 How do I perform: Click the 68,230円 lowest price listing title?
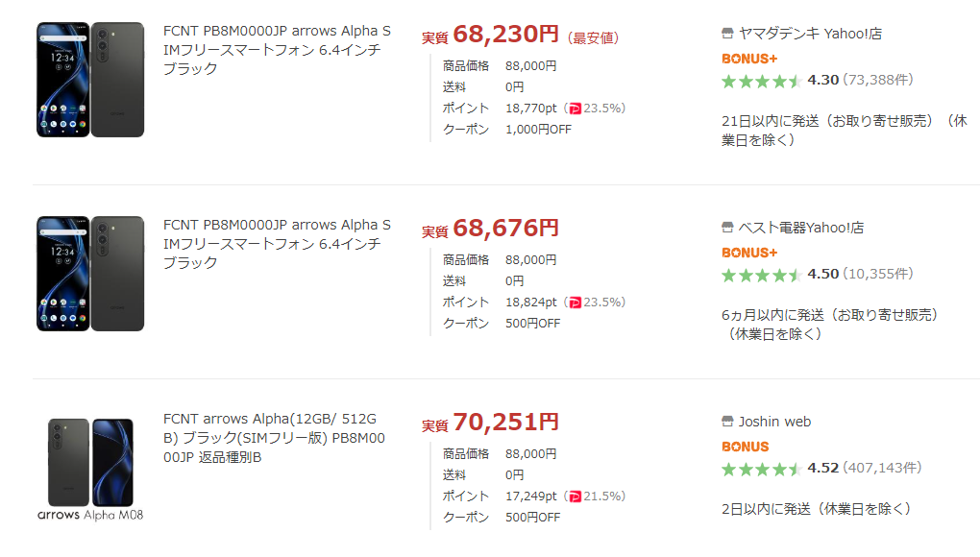coord(277,50)
